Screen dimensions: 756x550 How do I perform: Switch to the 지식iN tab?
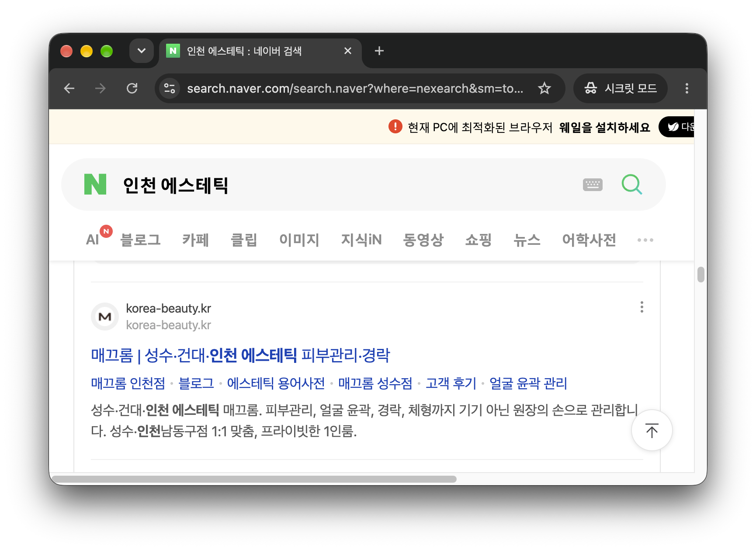coord(361,240)
